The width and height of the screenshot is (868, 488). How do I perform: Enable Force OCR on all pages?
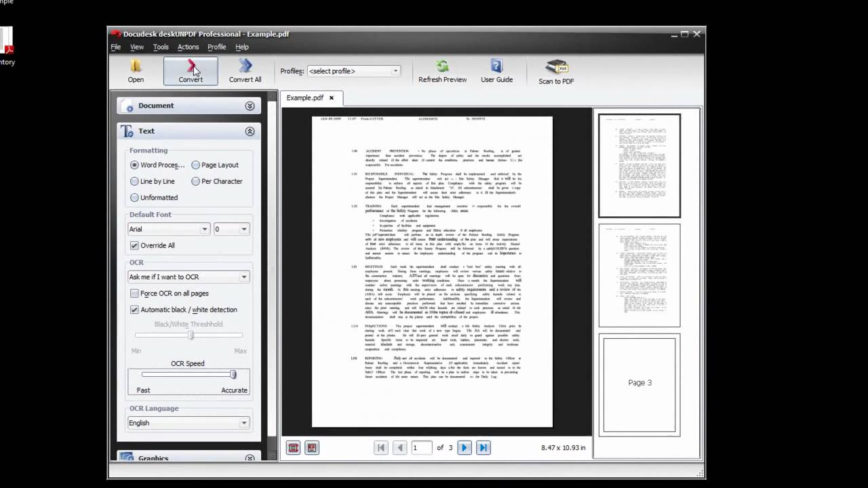point(134,293)
